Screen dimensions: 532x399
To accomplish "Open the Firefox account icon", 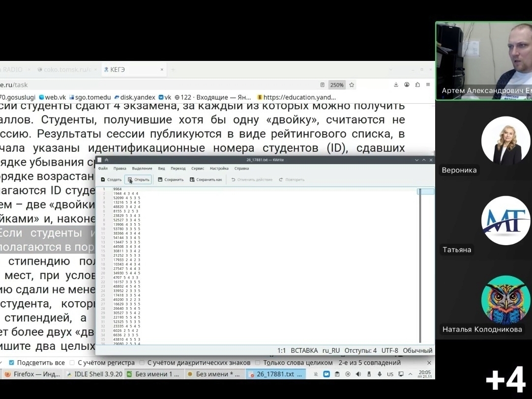I will 407,85.
